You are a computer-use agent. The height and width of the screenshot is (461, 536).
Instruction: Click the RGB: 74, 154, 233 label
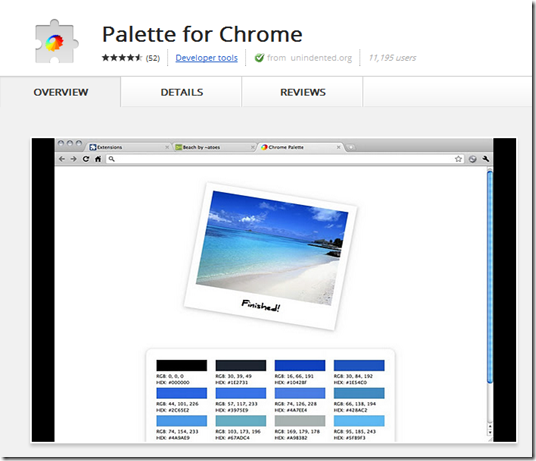[177, 431]
